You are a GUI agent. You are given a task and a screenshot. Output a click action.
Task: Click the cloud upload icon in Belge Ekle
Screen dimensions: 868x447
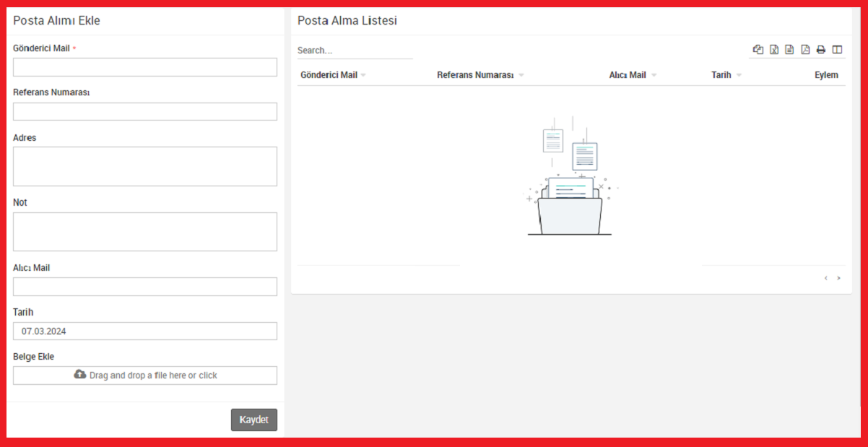tap(80, 375)
